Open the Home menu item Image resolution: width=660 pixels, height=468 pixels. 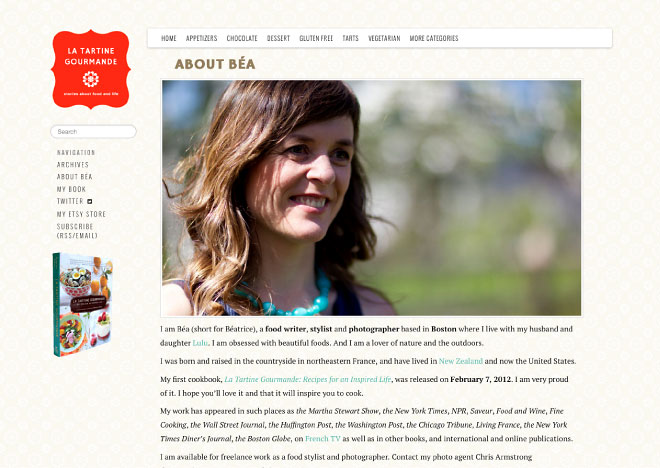click(x=169, y=38)
